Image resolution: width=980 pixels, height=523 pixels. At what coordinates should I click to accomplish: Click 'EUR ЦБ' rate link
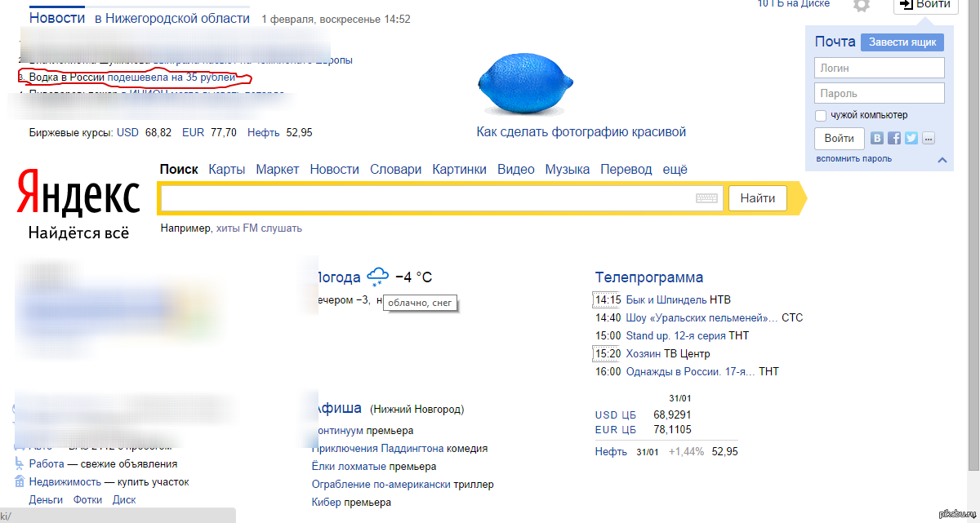click(616, 429)
